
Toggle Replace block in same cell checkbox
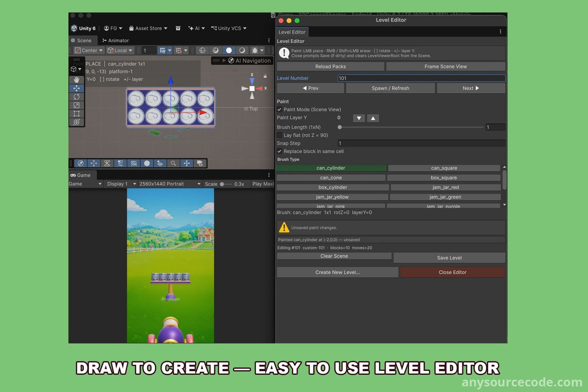(279, 151)
